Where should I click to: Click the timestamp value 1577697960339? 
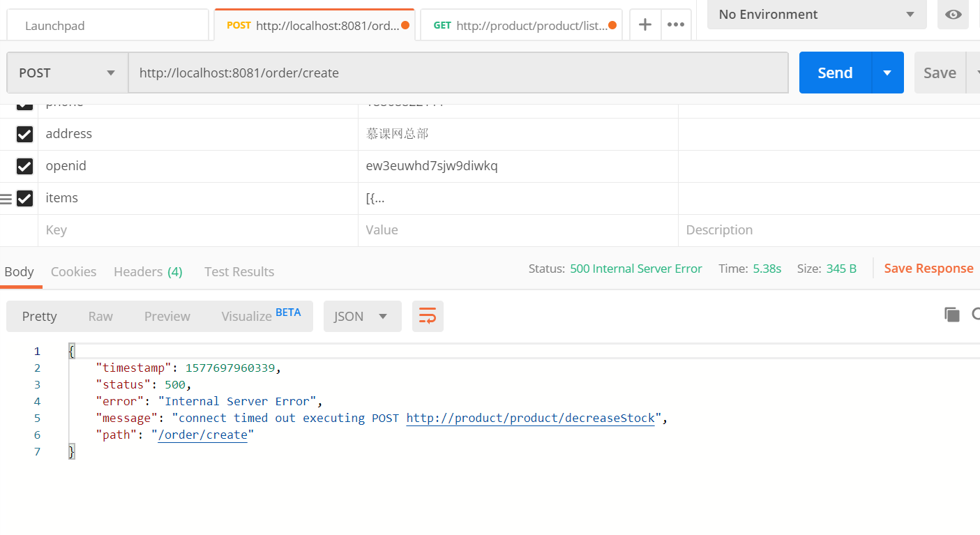(x=230, y=368)
